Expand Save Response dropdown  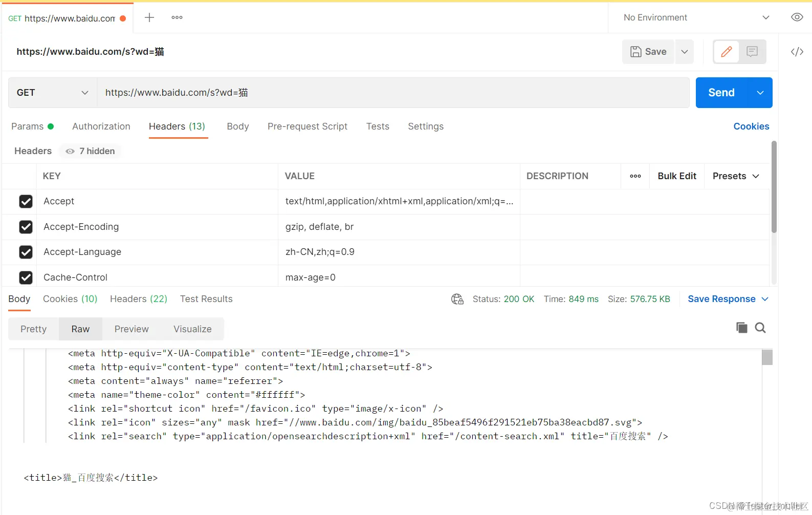pyautogui.click(x=765, y=299)
